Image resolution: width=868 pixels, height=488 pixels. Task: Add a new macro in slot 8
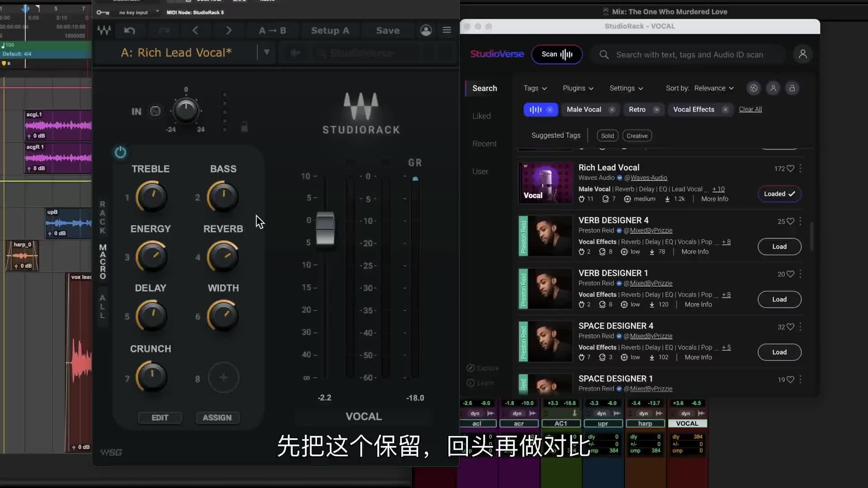tap(223, 377)
